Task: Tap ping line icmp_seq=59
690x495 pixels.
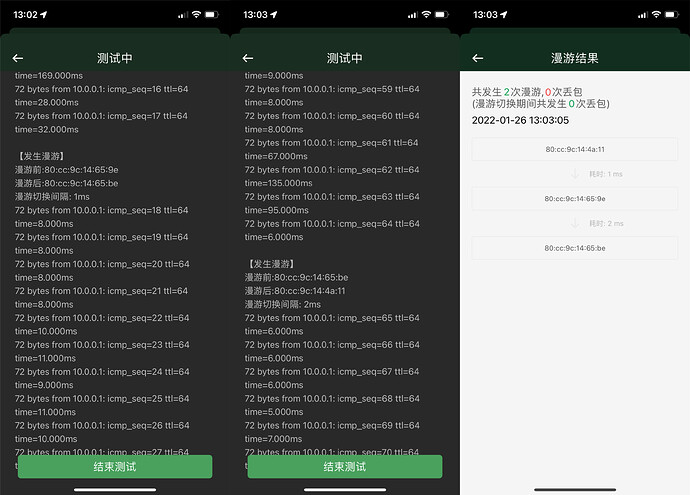Action: click(x=332, y=89)
